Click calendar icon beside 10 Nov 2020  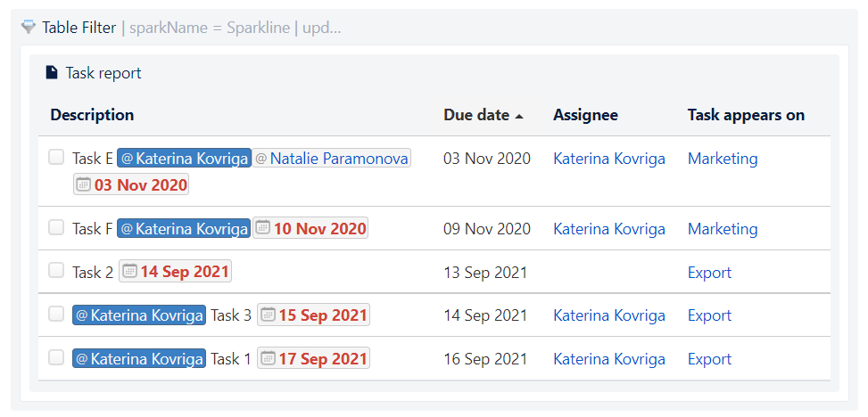click(262, 228)
